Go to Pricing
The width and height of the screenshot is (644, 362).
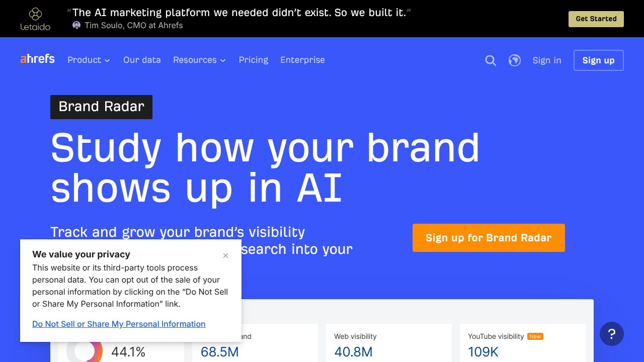[x=254, y=60]
